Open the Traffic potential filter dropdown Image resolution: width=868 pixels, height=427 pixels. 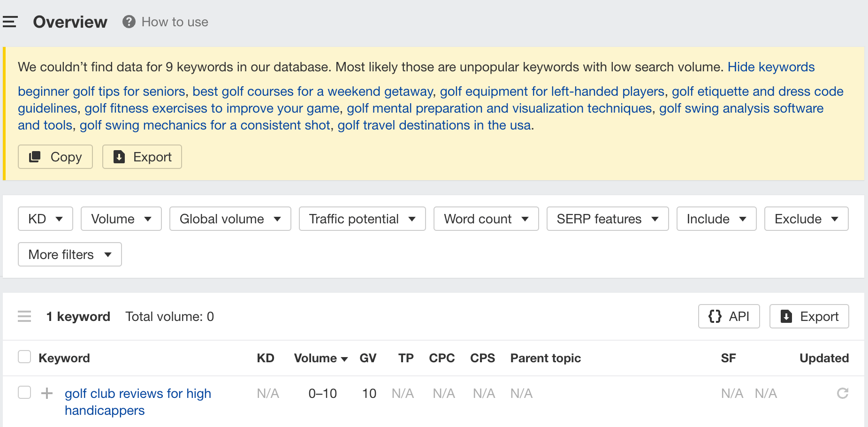362,219
